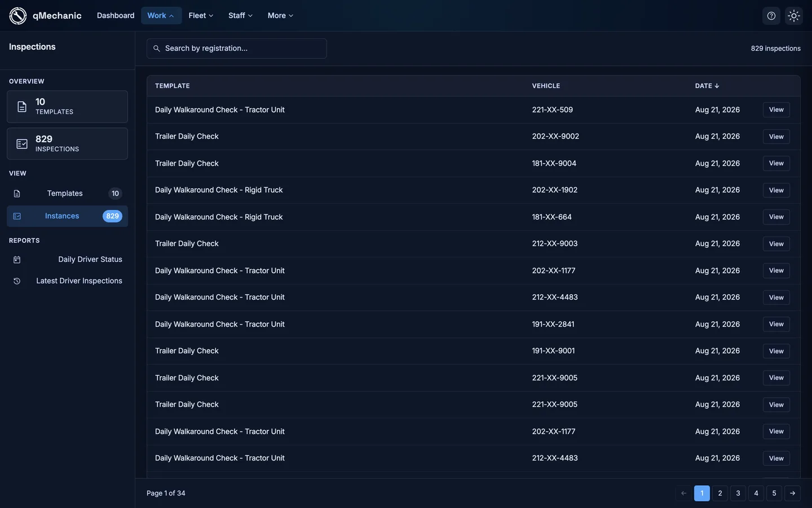Open the help question mark icon

(771, 16)
